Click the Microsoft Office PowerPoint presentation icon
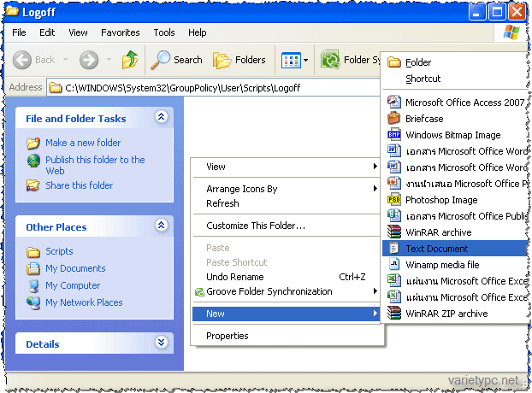This screenshot has width=532, height=393. tap(394, 184)
